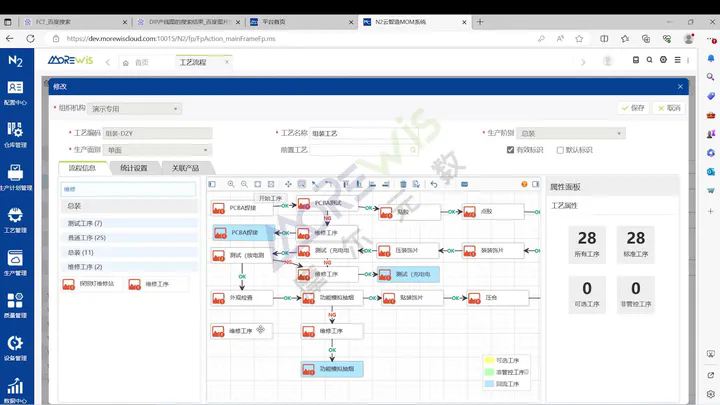Screen dimensions: 720x405
Task: Click the delete trash icon in flow toolbar
Action: (403, 184)
